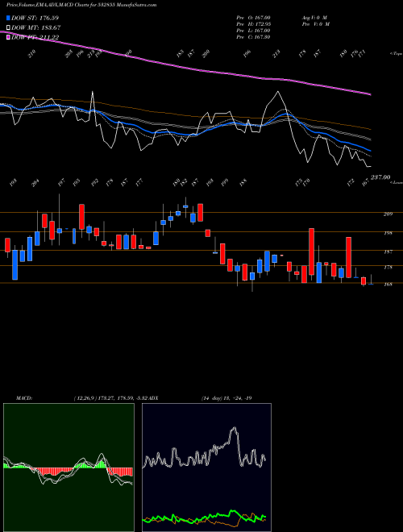Viewport: 403px width, 532px height.
Task: Click the white DOW MT legend swatch
Action: point(8,28)
